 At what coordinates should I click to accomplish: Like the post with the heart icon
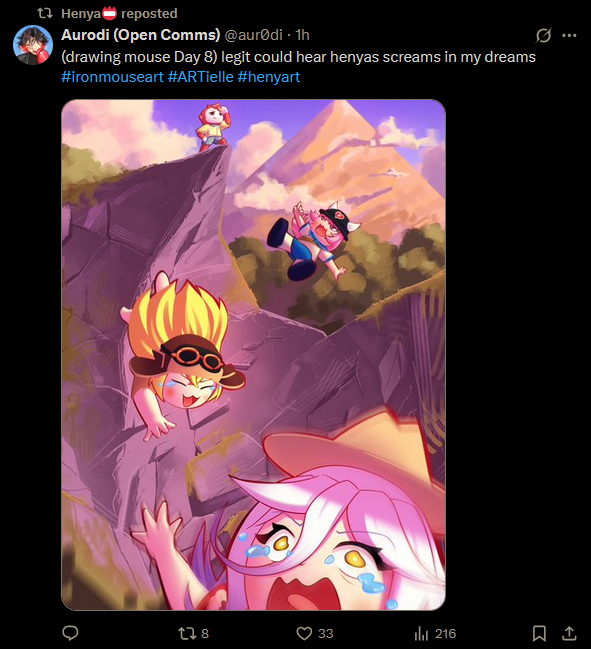(x=304, y=633)
